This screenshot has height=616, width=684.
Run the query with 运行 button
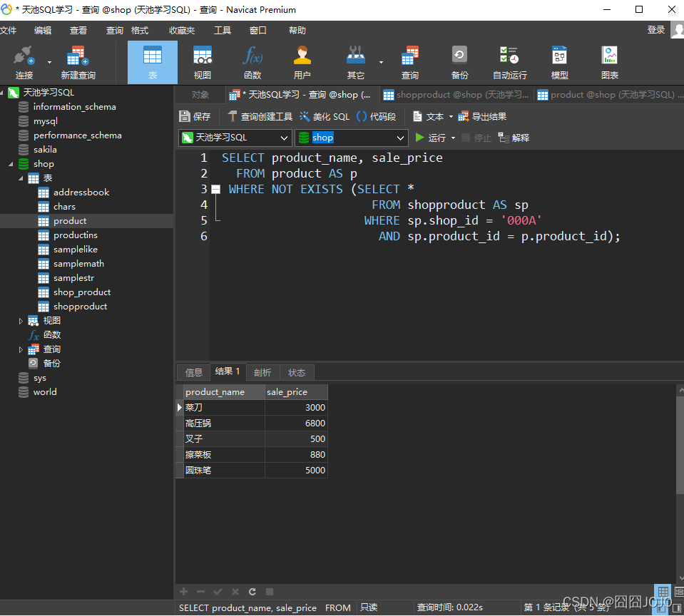[x=430, y=138]
